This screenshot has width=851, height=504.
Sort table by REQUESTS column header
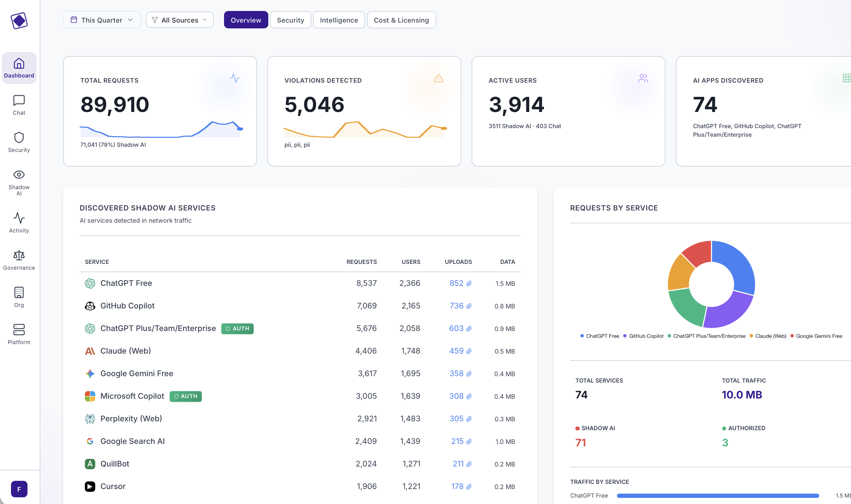pos(361,262)
